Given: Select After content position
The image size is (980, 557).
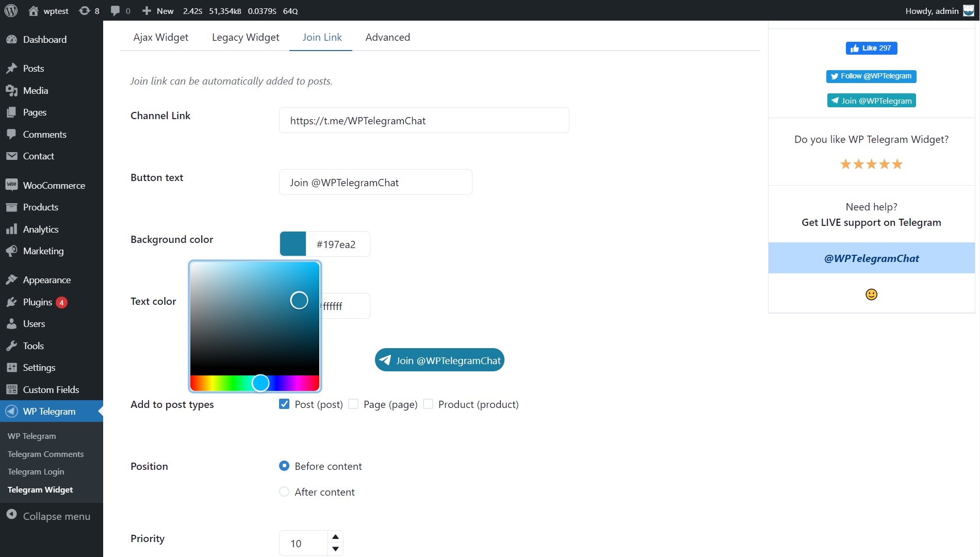Looking at the screenshot, I should coord(284,492).
